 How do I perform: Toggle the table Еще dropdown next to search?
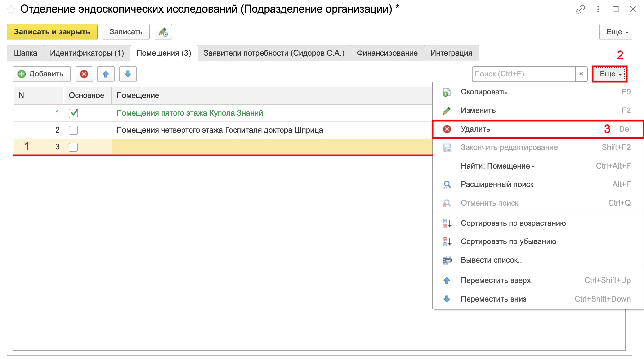point(609,74)
